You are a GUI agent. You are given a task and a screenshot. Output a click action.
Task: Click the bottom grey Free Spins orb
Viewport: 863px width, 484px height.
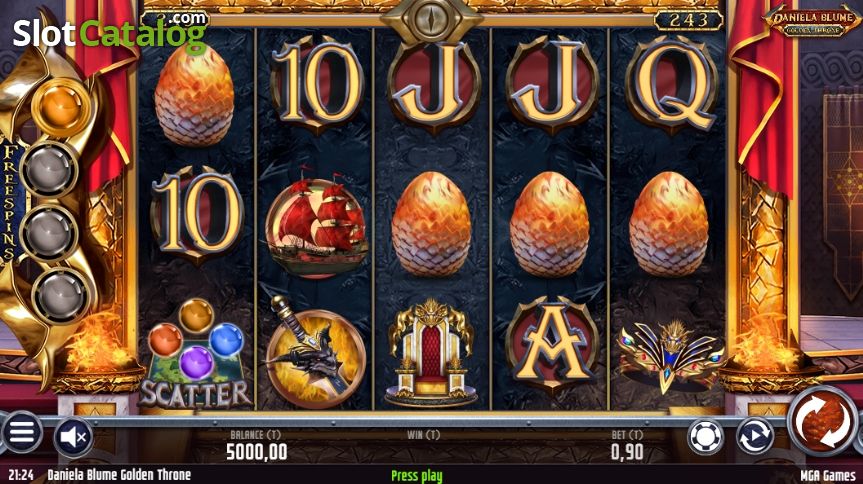61,297
